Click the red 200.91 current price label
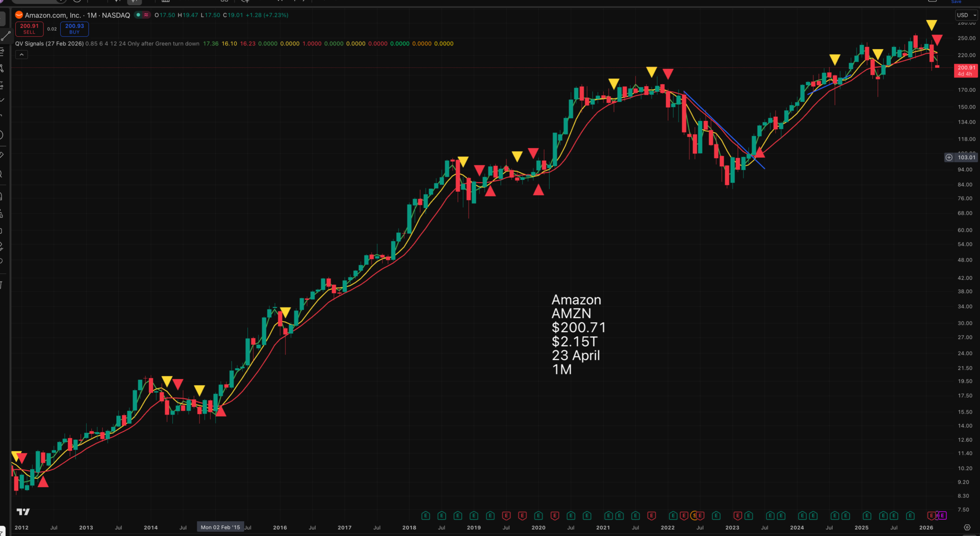Viewport: 980px width, 536px height. tap(966, 70)
